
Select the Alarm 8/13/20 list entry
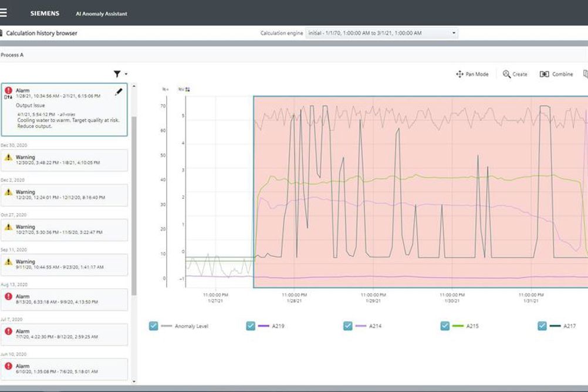pyautogui.click(x=64, y=299)
